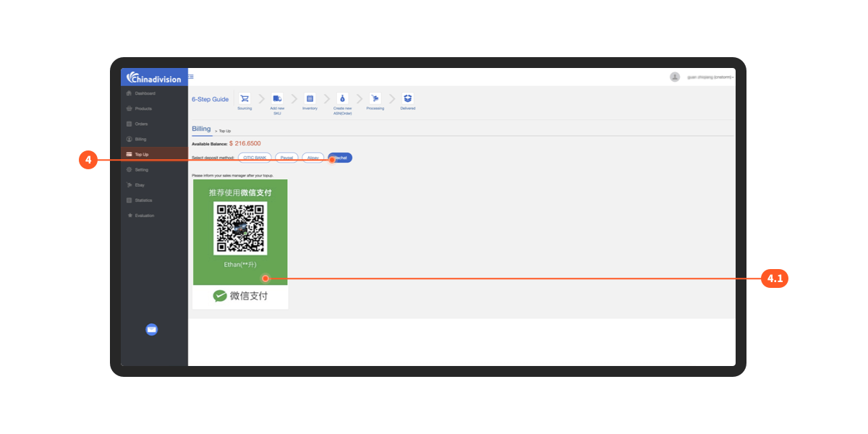The width and height of the screenshot is (868, 434).
Task: Open Setting in sidebar
Action: click(x=154, y=169)
